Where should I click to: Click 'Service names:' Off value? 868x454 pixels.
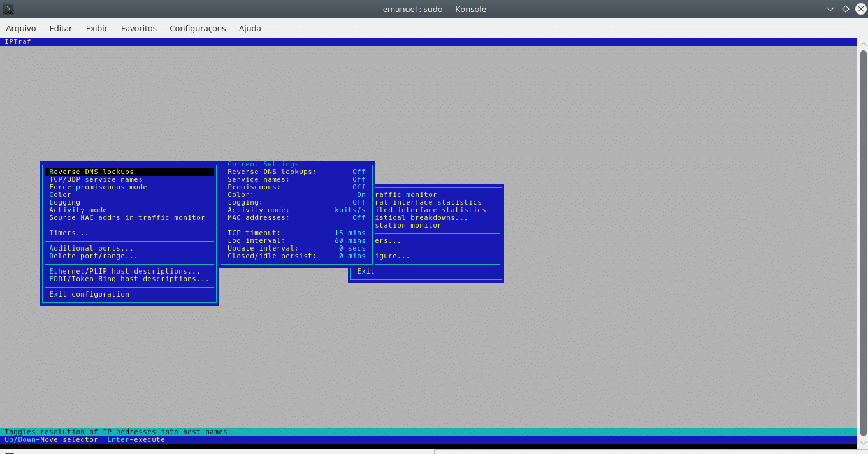359,179
